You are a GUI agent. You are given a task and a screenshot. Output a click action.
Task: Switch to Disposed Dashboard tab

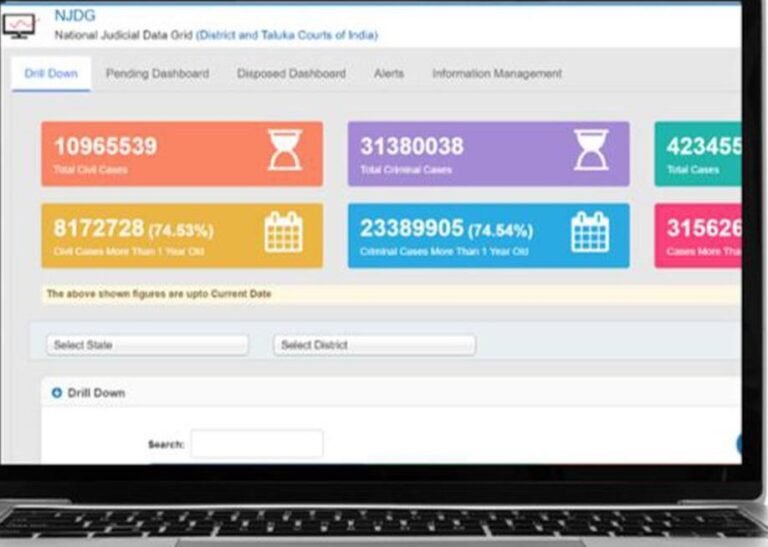tap(291, 74)
